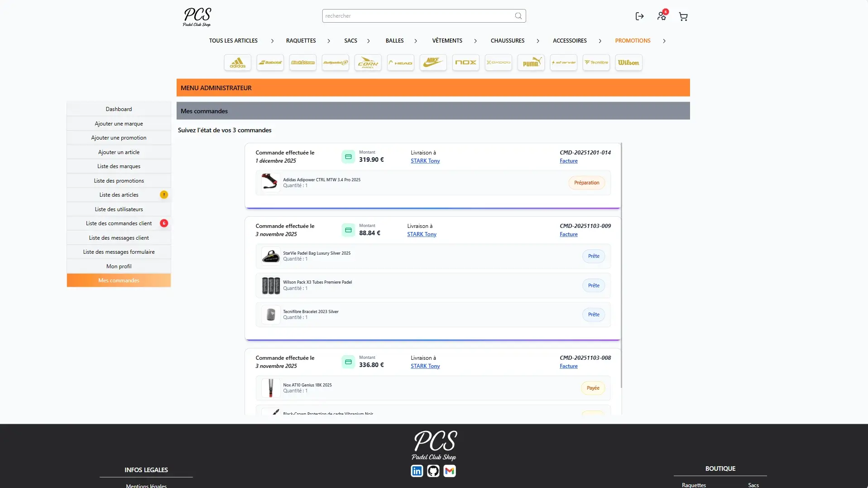
Task: Select the Puma brand logo
Action: point(531,63)
